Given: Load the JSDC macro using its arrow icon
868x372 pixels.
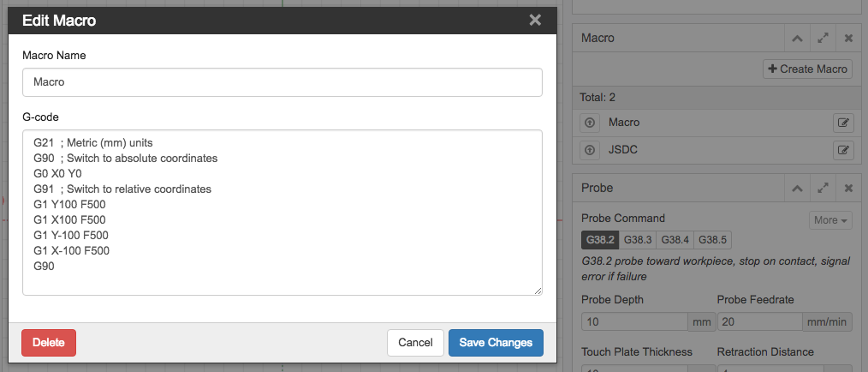Looking at the screenshot, I should tap(590, 150).
